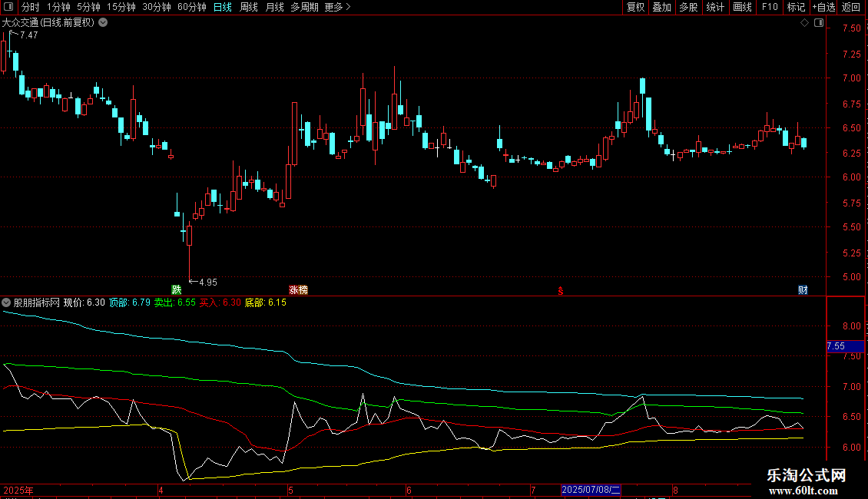Toggle the side panel icon near the price axis
This screenshot has height=499, width=868.
[819, 23]
